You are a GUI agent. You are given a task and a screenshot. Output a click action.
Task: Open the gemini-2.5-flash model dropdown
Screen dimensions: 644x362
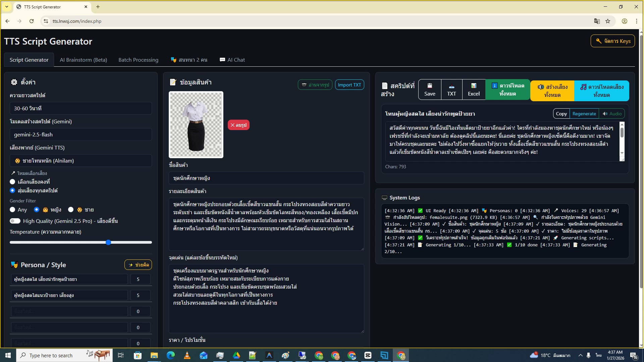(x=80, y=134)
